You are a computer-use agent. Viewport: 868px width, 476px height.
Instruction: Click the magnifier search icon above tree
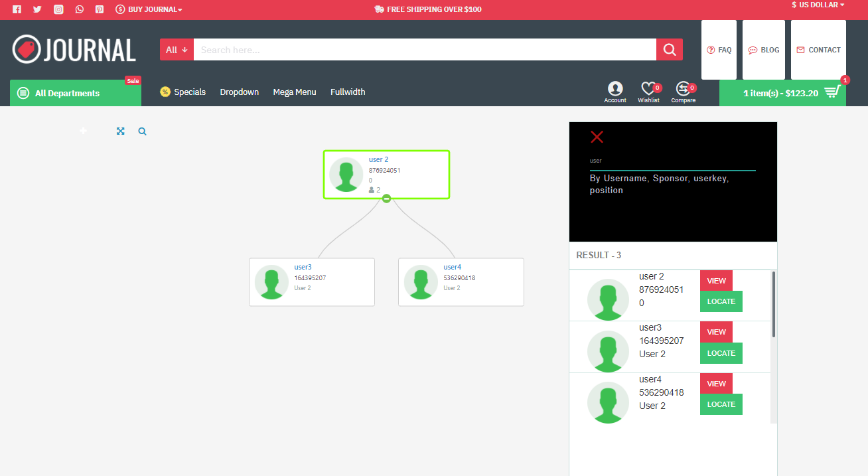pyautogui.click(x=142, y=131)
